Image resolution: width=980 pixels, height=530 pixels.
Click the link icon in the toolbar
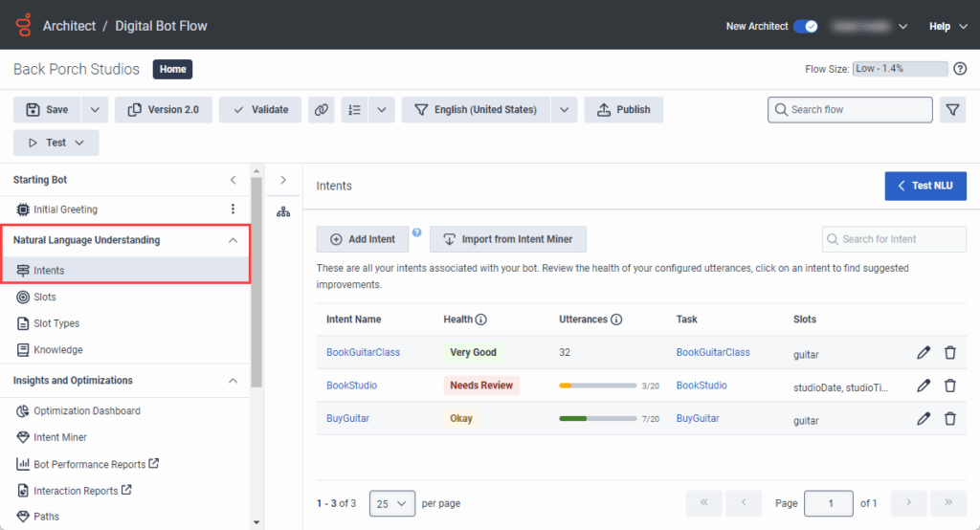[x=322, y=110]
